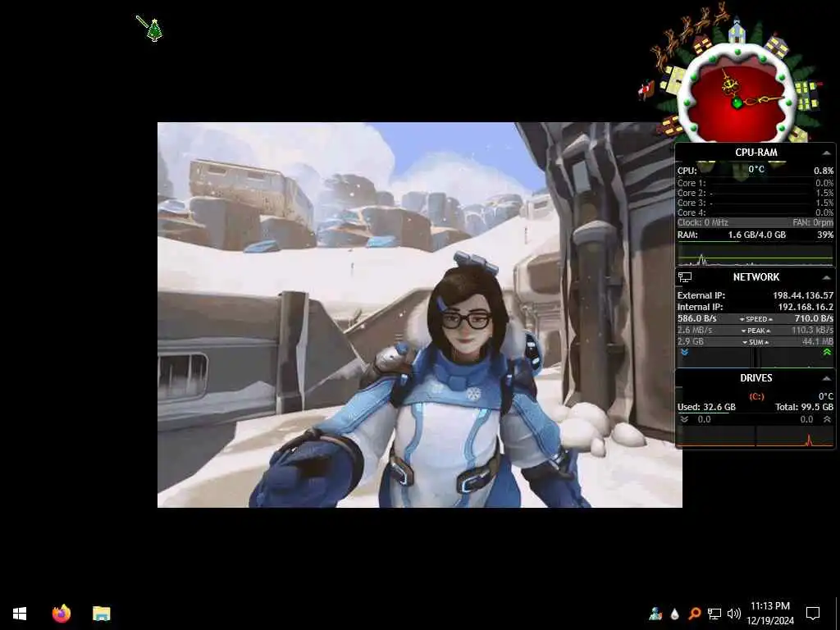
Task: Click the drive usage bar under Used: 32.6 GB
Action: [756, 413]
